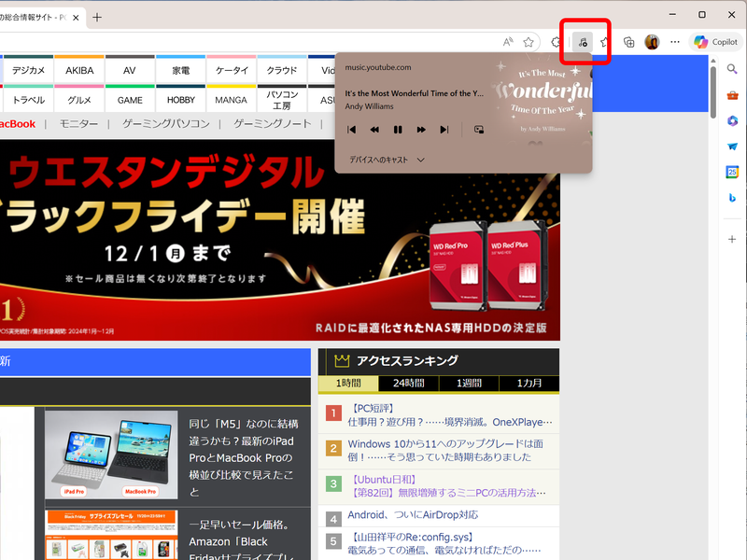Image resolution: width=747 pixels, height=560 pixels.
Task: Open the profile avatar menu
Action: 652,42
